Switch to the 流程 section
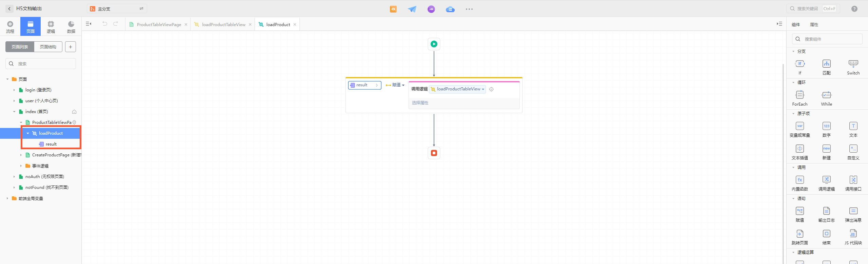Viewport: 868px width, 264px height. point(10,27)
